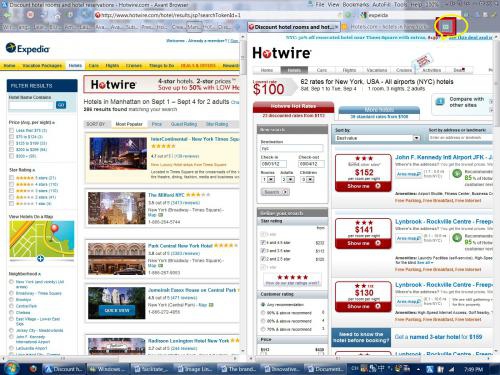Select Broadway - Times Square neighborhood radio
This screenshot has height=375, width=500.
(12, 293)
